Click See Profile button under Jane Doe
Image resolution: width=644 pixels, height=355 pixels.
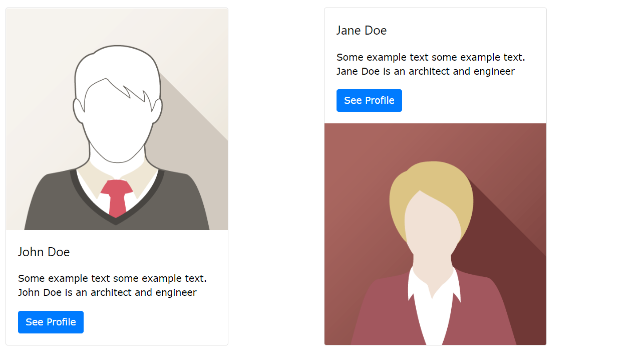tap(369, 100)
